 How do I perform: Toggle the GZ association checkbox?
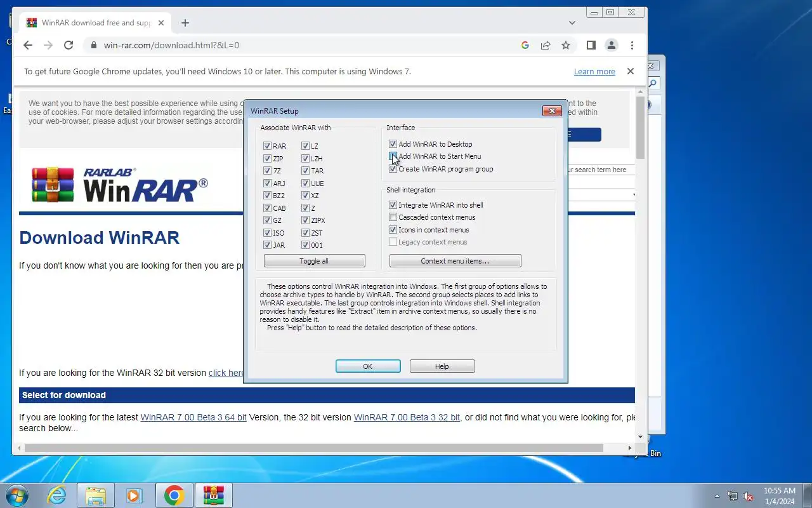coord(267,220)
